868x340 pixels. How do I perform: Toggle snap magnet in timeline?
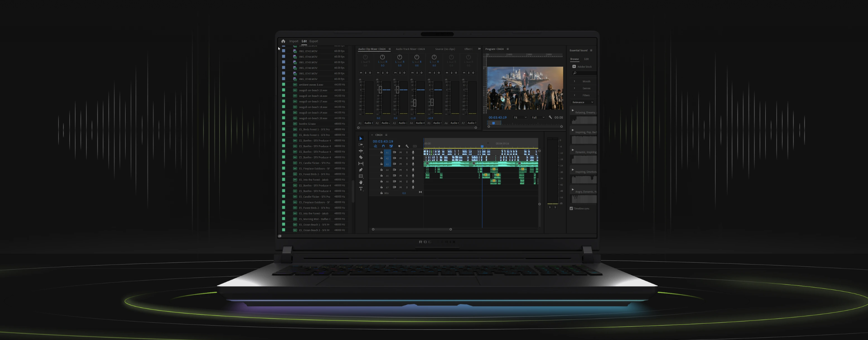tap(383, 146)
